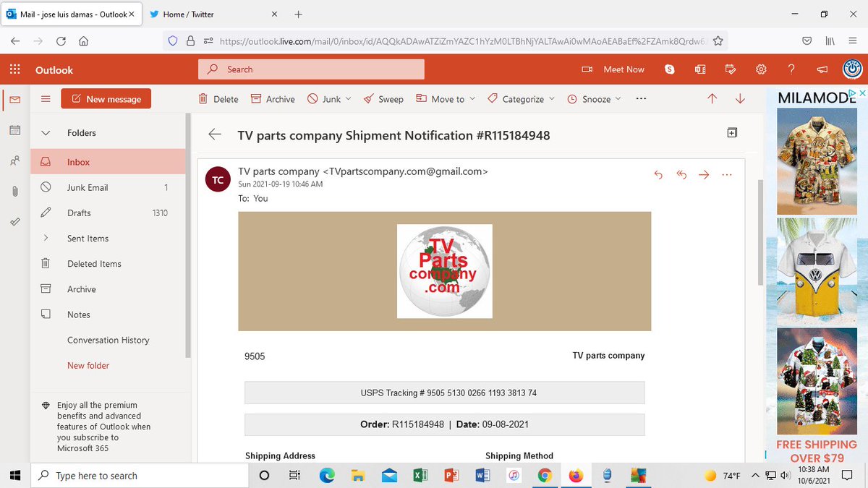Open Outlook settings gear
Image resolution: width=868 pixels, height=488 pixels.
click(761, 69)
